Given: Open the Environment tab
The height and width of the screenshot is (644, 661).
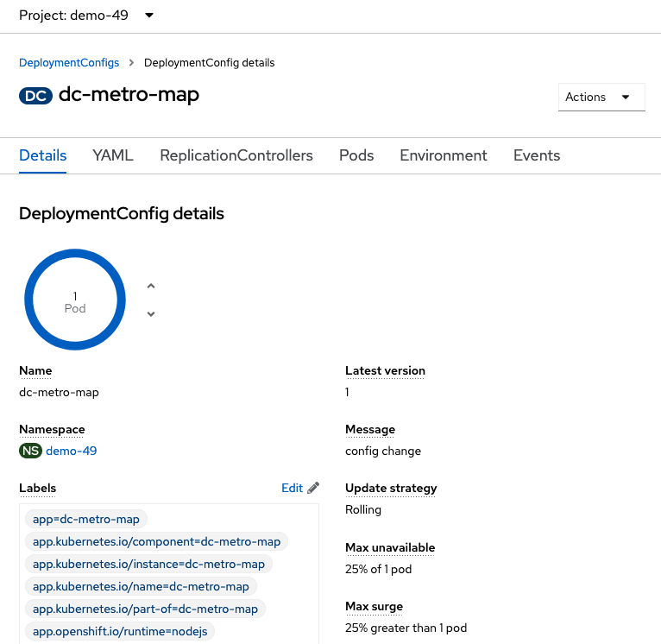Looking at the screenshot, I should coord(444,155).
